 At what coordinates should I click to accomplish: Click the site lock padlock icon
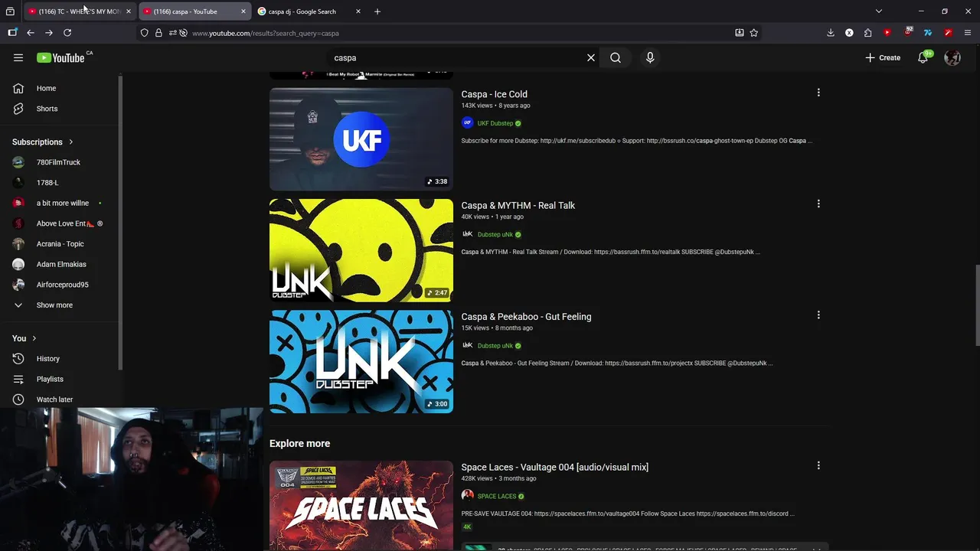tap(158, 33)
